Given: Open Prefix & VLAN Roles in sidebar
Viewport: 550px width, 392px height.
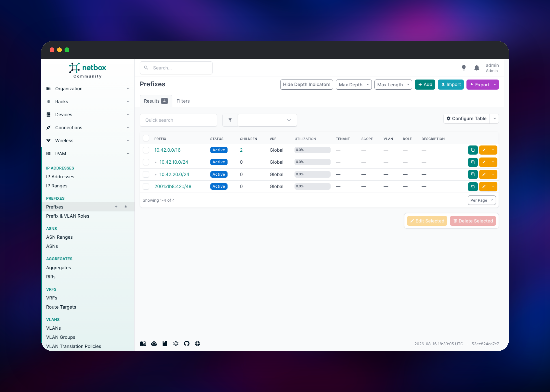Looking at the screenshot, I should (68, 216).
